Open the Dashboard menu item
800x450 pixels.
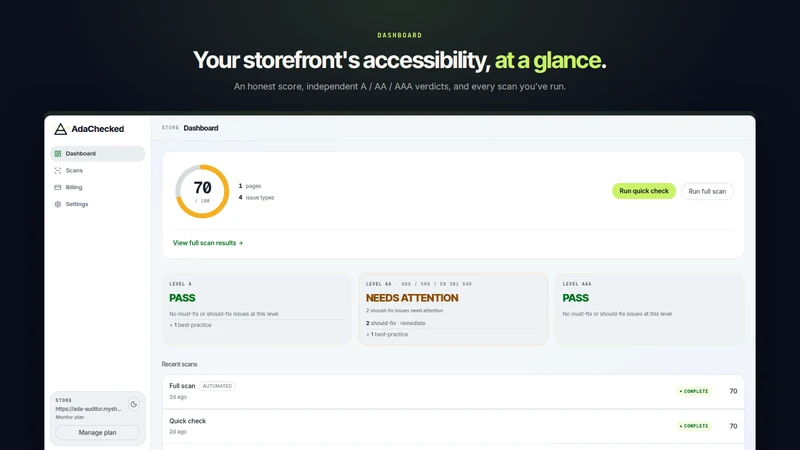click(x=97, y=154)
